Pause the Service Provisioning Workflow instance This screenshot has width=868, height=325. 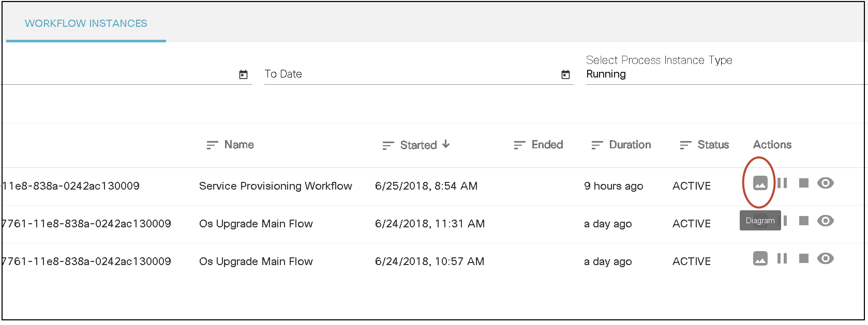782,183
